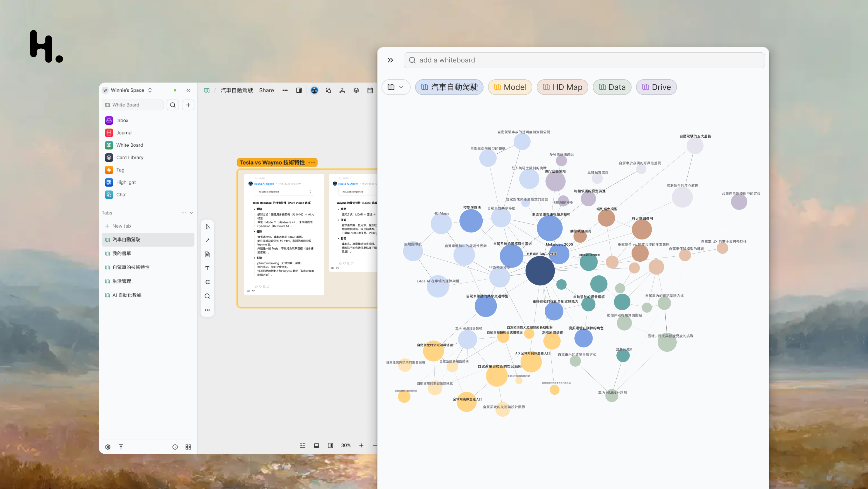The image size is (868, 489).
Task: Click the plus button beside search
Action: point(188,105)
